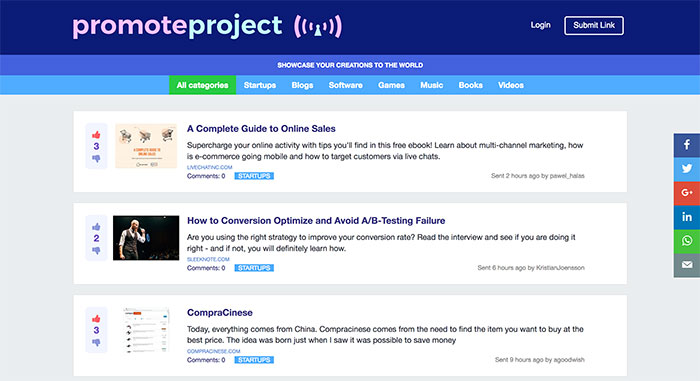The width and height of the screenshot is (700, 381).
Task: Open the Music category
Action: pyautogui.click(x=432, y=85)
